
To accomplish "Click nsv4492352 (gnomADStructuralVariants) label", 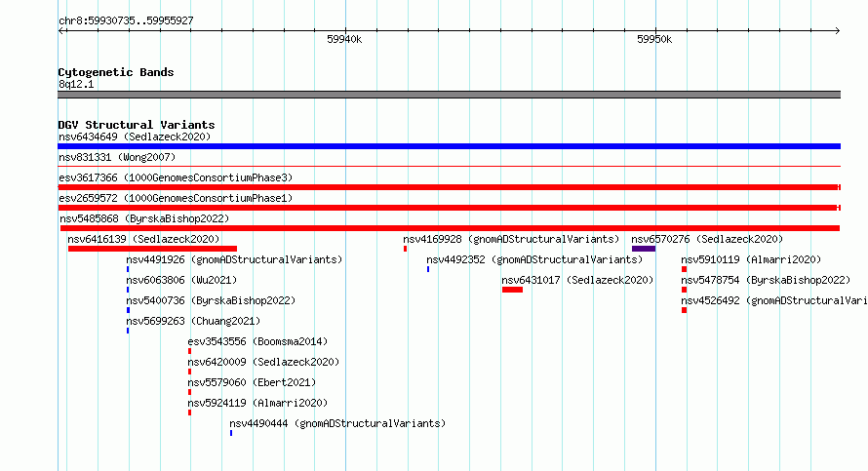I will [x=534, y=259].
